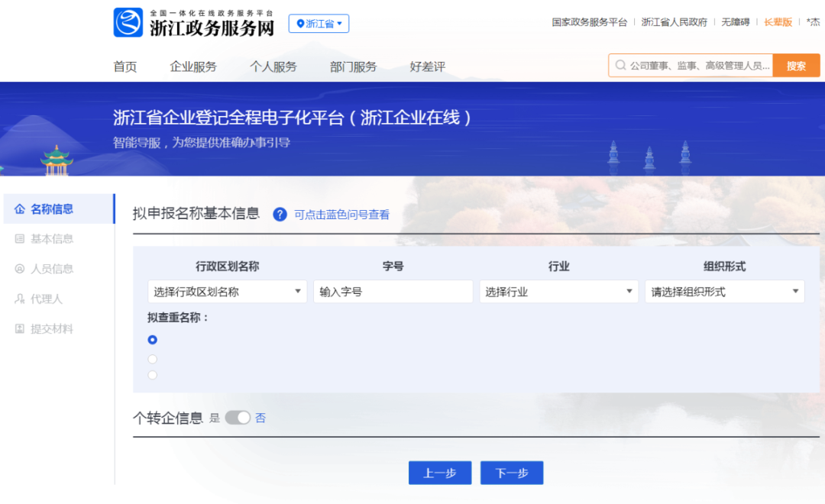Select the 代理人 agent icon
Viewport: 825px width, 504px height.
(x=19, y=298)
